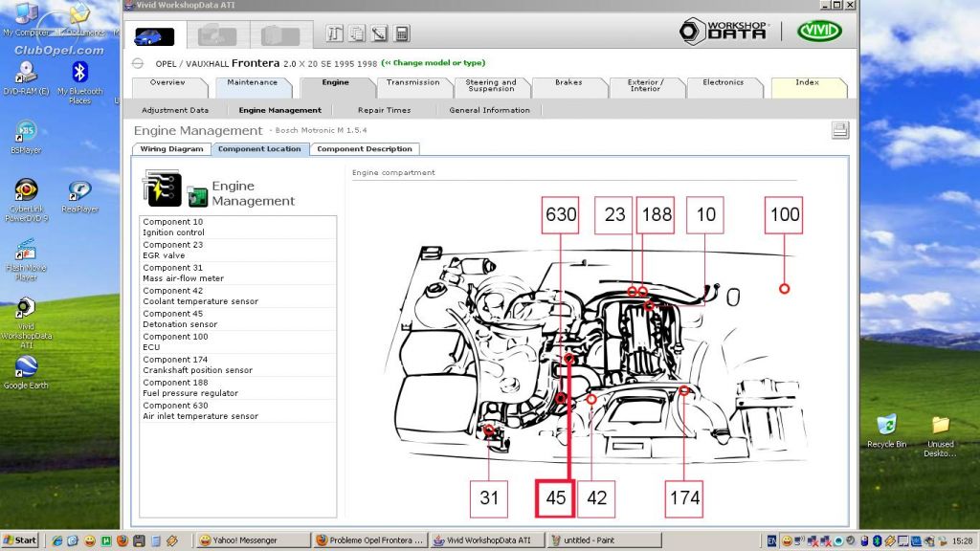Image resolution: width=980 pixels, height=551 pixels.
Task: Select Component 188 Fuel pressure regulator
Action: click(x=237, y=388)
